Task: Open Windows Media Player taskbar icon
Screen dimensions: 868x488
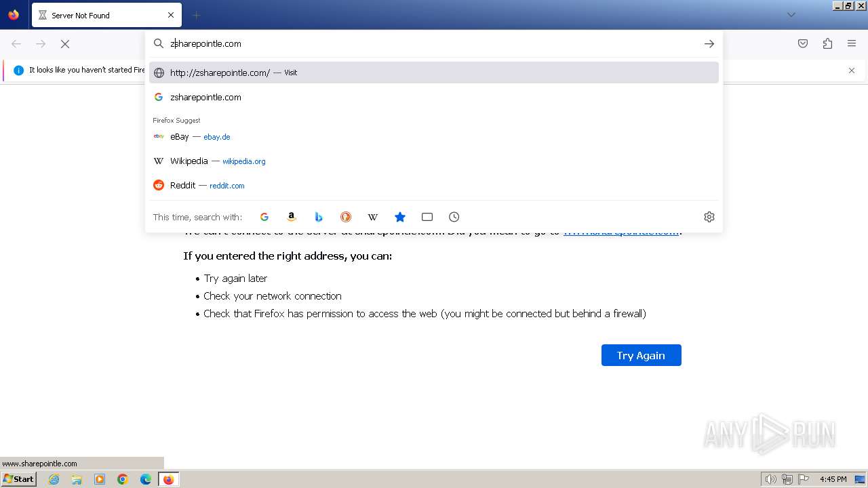Action: [x=100, y=479]
